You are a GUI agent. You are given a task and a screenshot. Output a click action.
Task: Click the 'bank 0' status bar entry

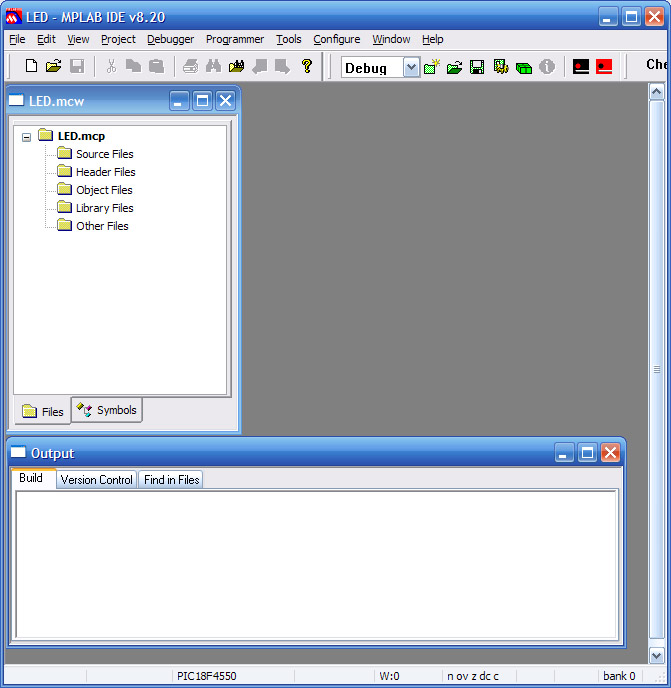pos(619,676)
